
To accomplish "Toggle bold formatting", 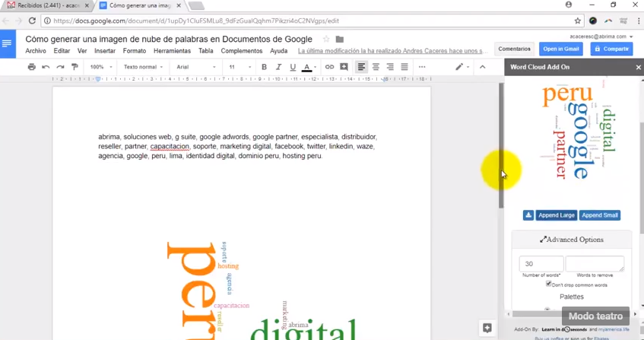I will pyautogui.click(x=264, y=67).
